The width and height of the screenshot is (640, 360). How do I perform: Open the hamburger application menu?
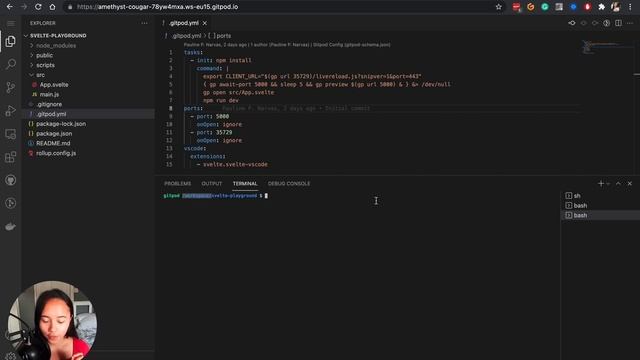[11, 23]
